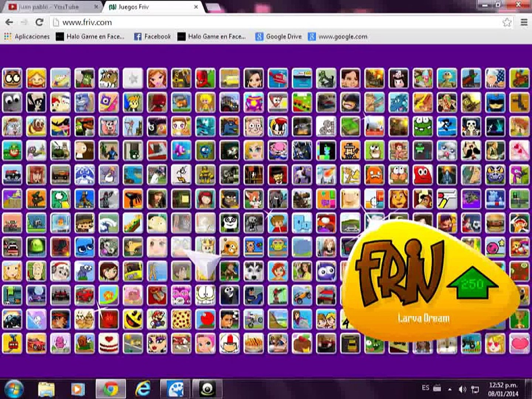Viewport: 532px width, 399px height.
Task: Bookmark this page with the star icon
Action: tap(507, 23)
